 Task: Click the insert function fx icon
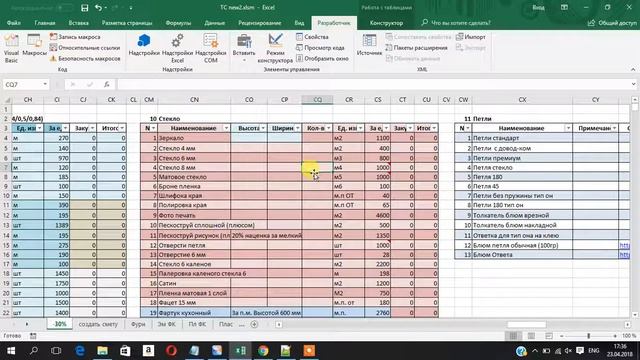click(107, 84)
